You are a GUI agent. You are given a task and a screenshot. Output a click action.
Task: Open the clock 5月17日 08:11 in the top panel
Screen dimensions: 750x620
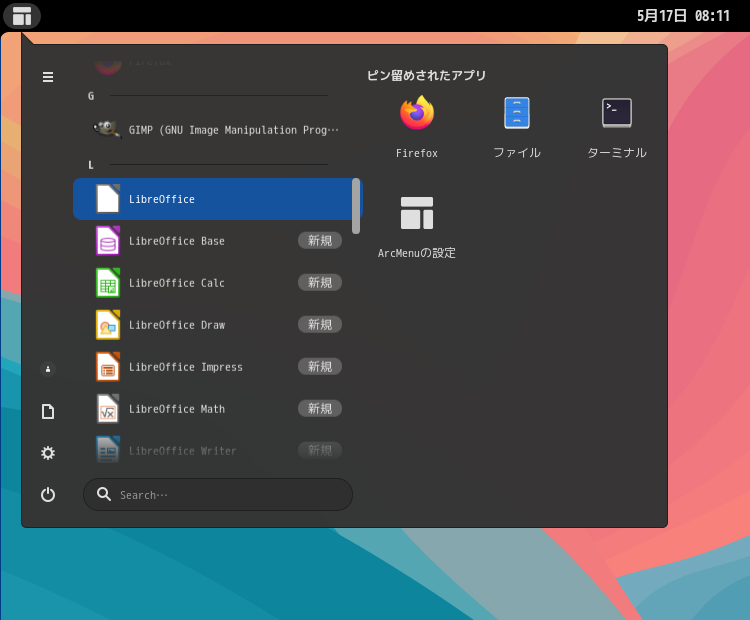pos(683,16)
